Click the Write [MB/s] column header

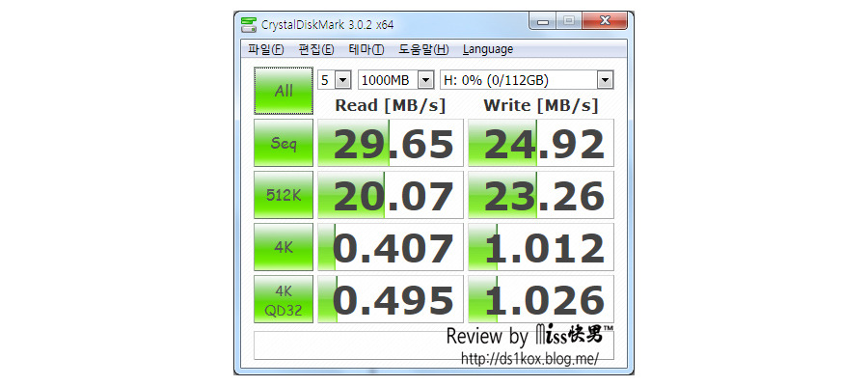tap(541, 105)
